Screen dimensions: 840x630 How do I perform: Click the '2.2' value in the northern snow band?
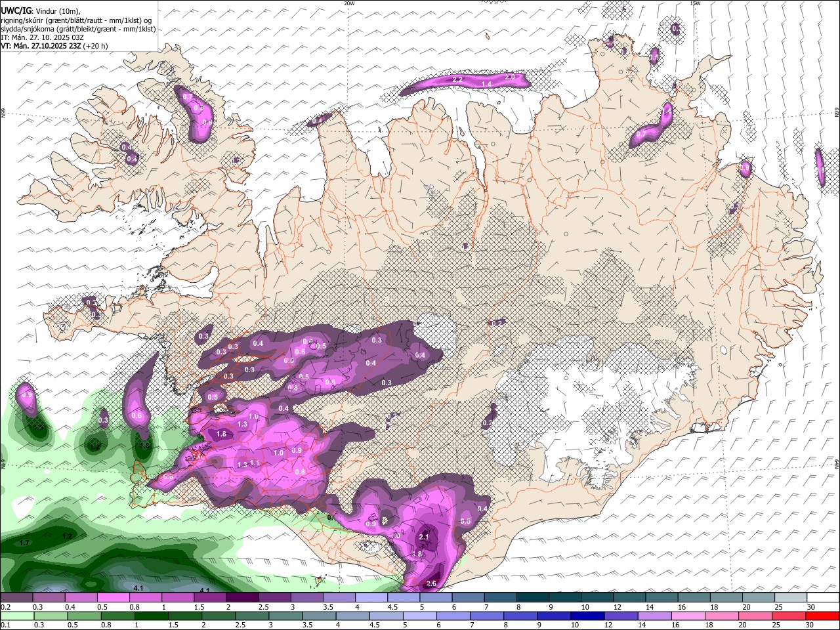coord(458,79)
